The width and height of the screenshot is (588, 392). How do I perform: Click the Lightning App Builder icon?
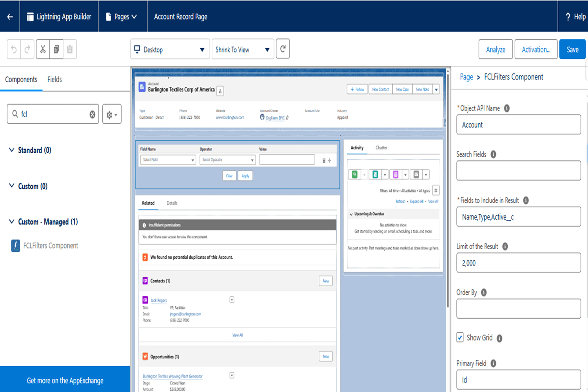30,17
